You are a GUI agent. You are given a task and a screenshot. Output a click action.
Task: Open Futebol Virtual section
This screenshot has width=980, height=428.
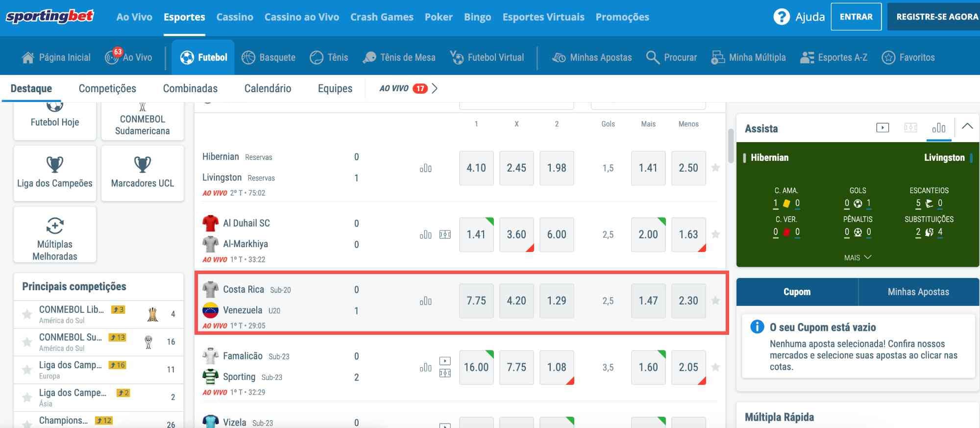(487, 57)
